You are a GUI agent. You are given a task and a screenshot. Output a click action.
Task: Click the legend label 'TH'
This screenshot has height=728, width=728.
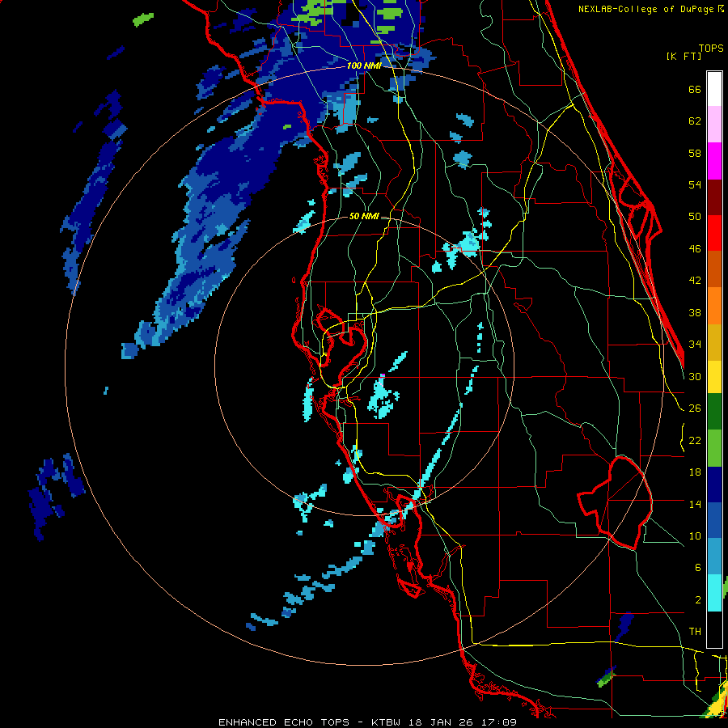(x=695, y=632)
